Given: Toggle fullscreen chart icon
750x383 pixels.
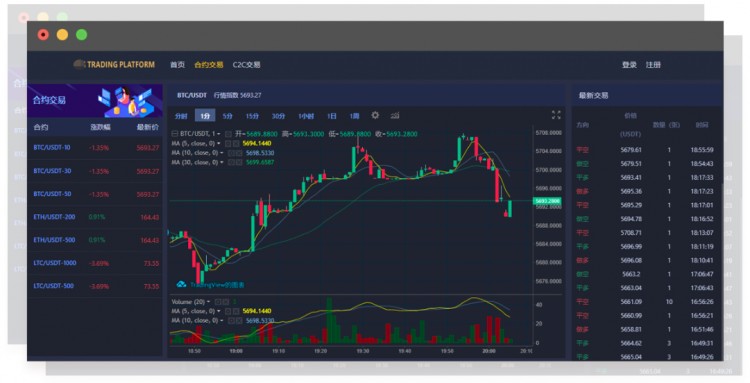Looking at the screenshot, I should (x=556, y=115).
